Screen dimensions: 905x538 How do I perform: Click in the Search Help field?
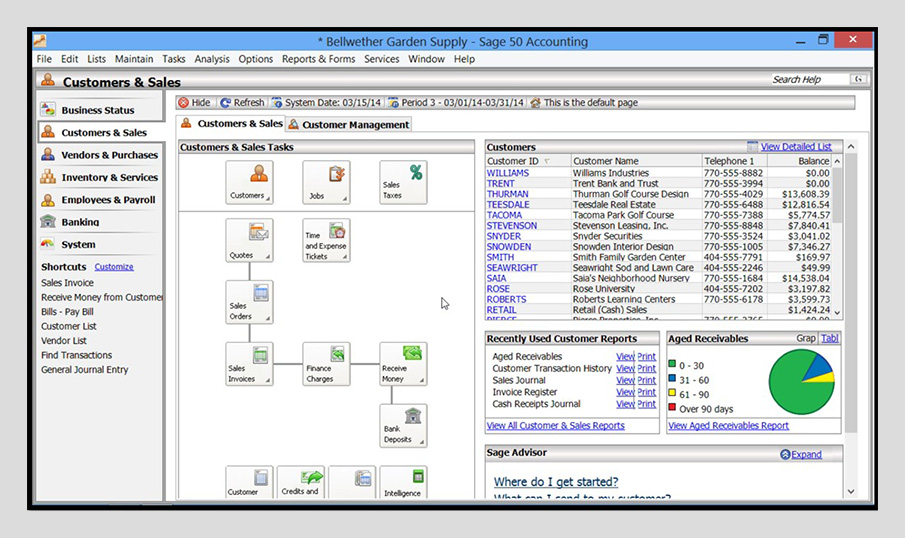coord(808,79)
